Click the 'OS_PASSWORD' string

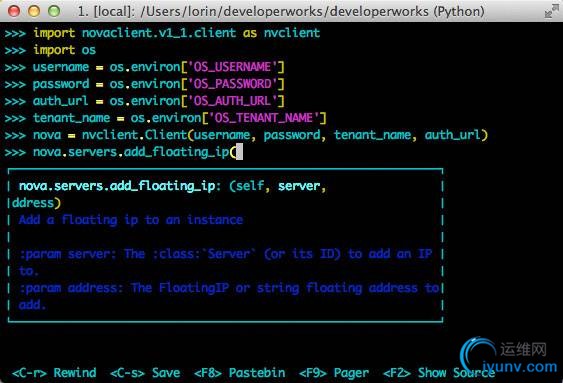[x=233, y=84]
